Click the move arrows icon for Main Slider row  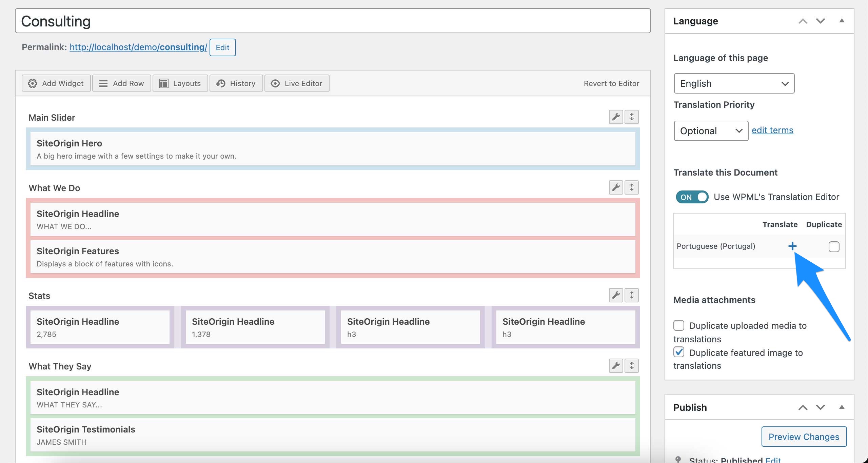pyautogui.click(x=631, y=117)
